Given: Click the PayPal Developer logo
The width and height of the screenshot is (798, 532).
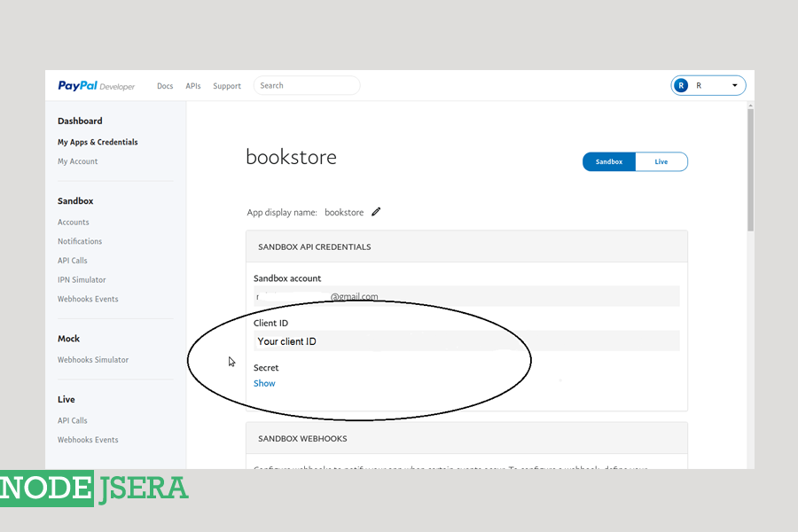Looking at the screenshot, I should click(96, 86).
